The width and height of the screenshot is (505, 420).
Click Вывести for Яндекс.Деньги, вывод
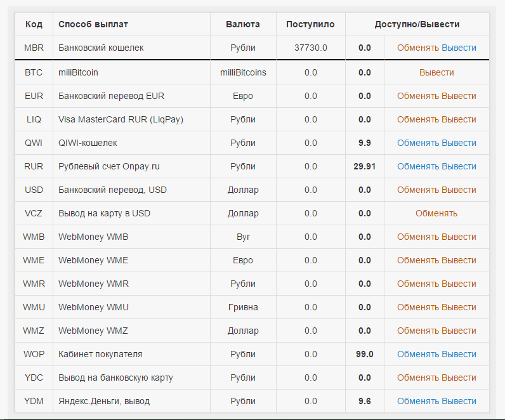459,401
